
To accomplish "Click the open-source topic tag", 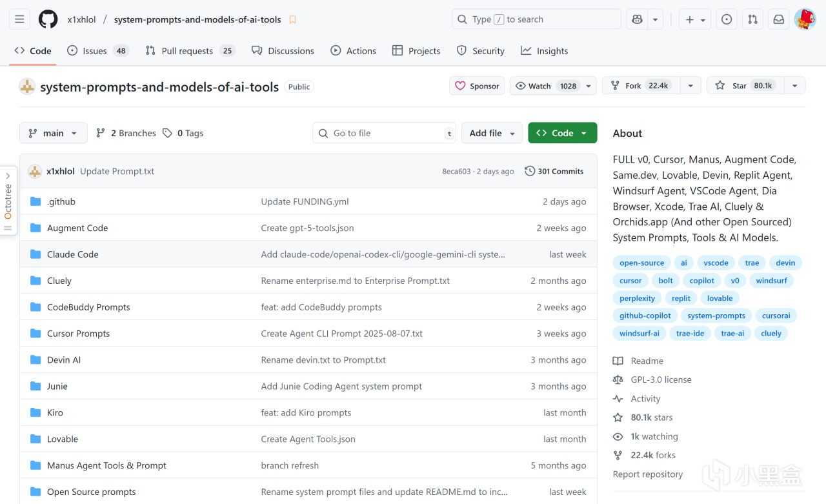I will point(641,263).
